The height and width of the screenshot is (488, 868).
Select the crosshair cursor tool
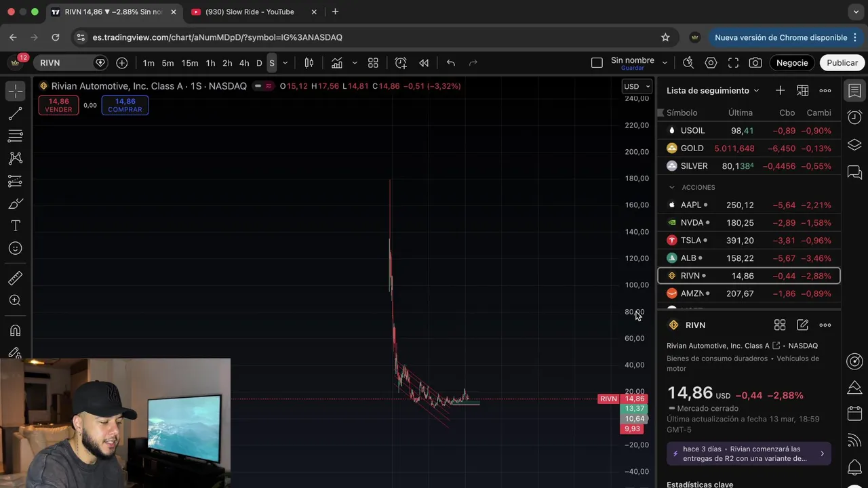(x=16, y=91)
